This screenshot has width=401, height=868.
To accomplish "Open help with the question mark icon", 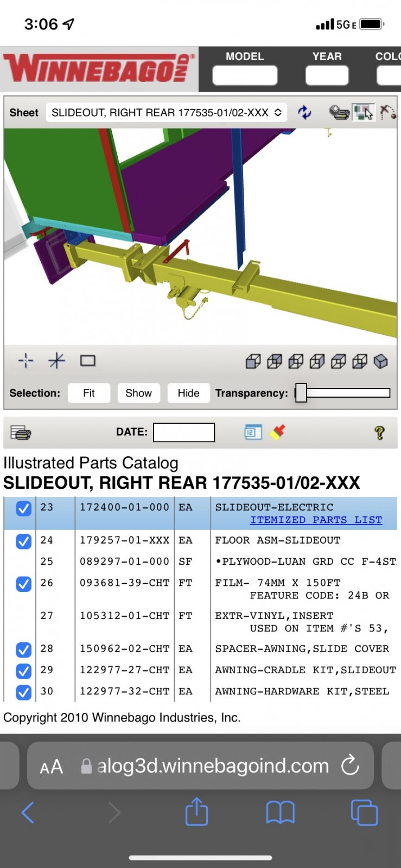I will click(379, 432).
